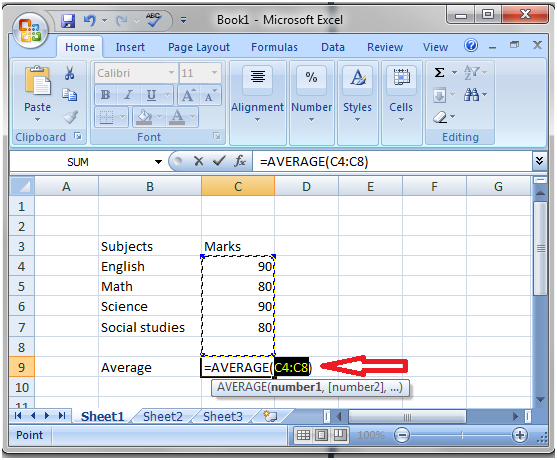Open the Office Button menu
Screen dimensions: 557x460
click(30, 30)
